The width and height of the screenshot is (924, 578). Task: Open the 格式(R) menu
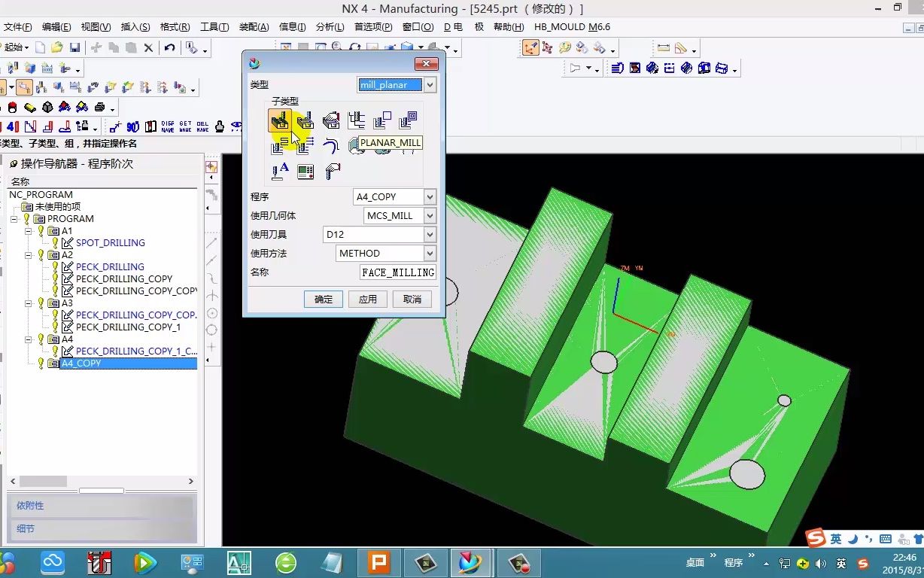pyautogui.click(x=175, y=27)
